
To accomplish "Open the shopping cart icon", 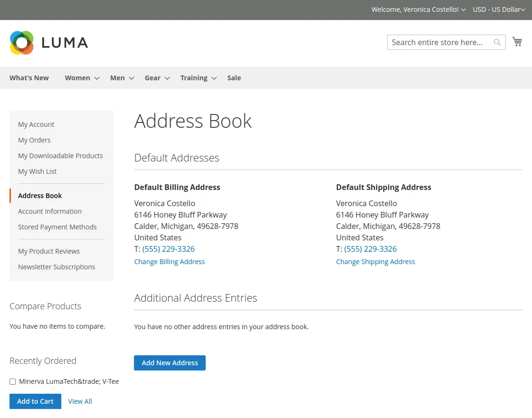I will [517, 42].
